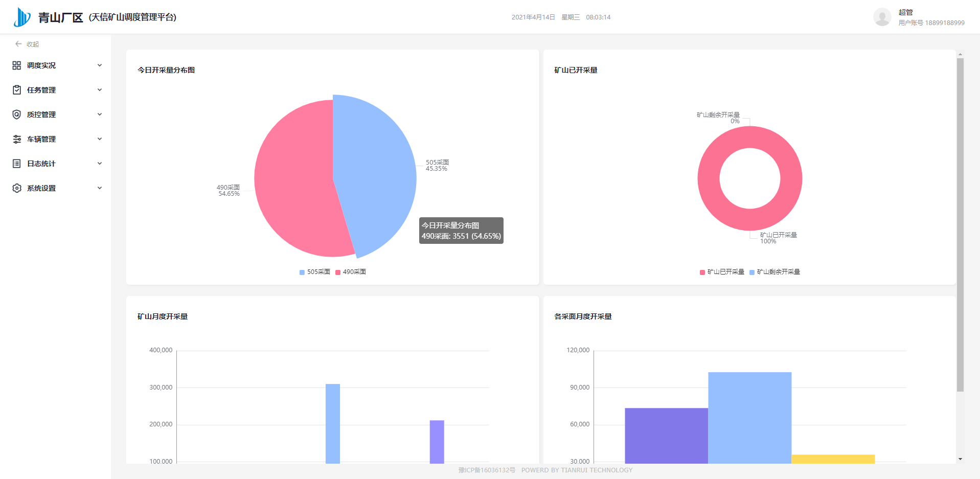The width and height of the screenshot is (980, 479).
Task: Click the blue platform logo icon
Action: click(22, 17)
